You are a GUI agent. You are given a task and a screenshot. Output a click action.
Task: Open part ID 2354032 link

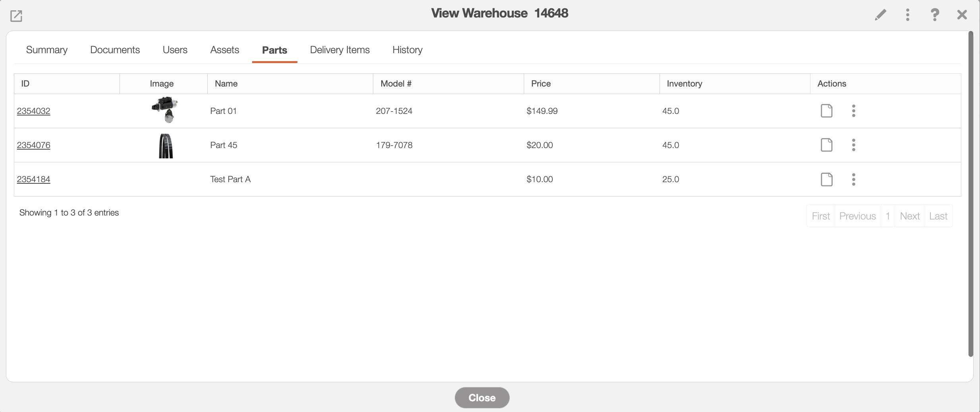click(34, 111)
